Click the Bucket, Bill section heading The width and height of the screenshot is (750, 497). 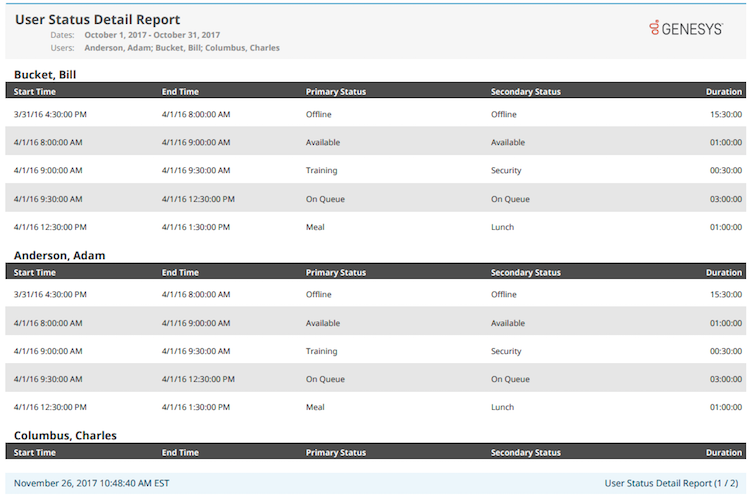[45, 75]
